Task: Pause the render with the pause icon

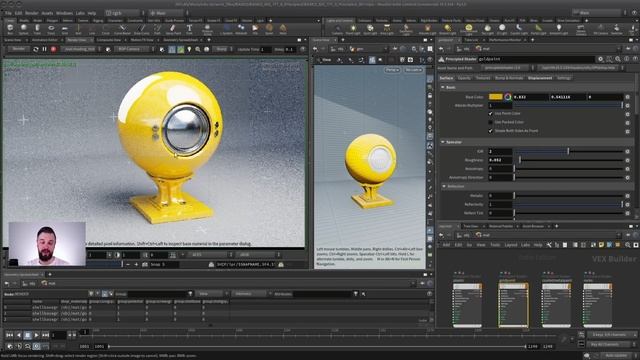Action: [x=44, y=49]
